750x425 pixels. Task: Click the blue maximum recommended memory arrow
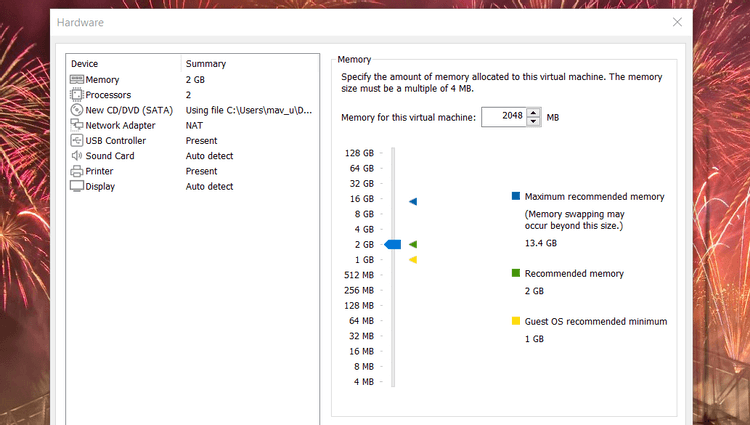(x=413, y=202)
